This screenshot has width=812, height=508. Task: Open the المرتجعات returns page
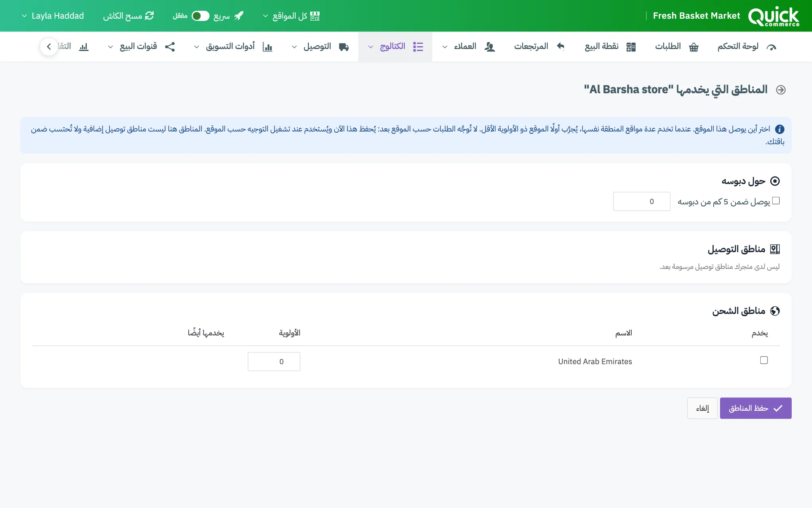[539, 47]
